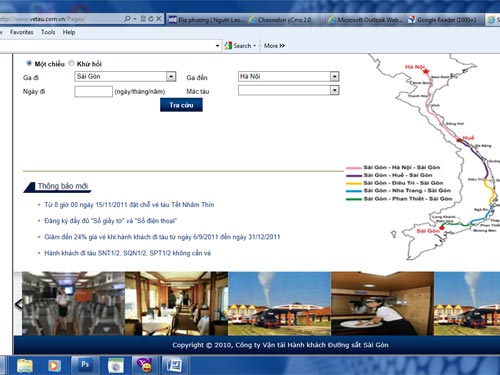Viewport: 500px width, 375px height.
Task: Switch to the Google Reader (1000+) tab
Action: tap(444, 20)
